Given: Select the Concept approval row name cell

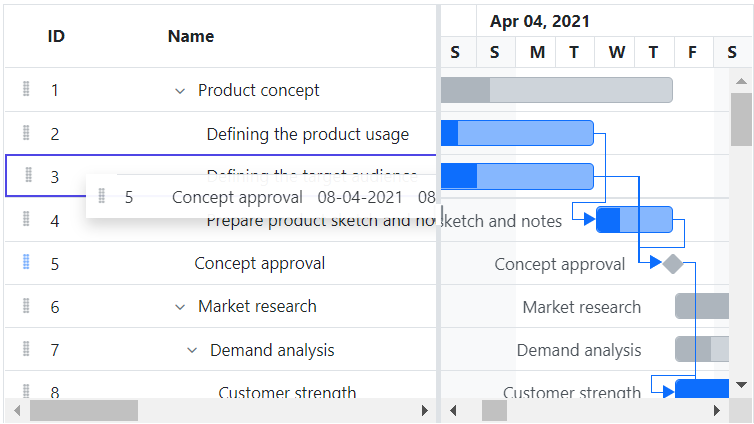Looking at the screenshot, I should tap(260, 264).
